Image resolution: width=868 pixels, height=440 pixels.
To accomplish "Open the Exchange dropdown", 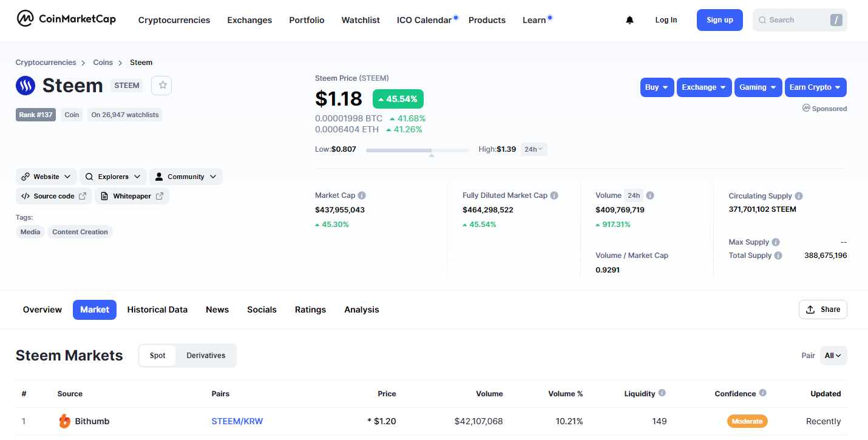I will (x=704, y=87).
